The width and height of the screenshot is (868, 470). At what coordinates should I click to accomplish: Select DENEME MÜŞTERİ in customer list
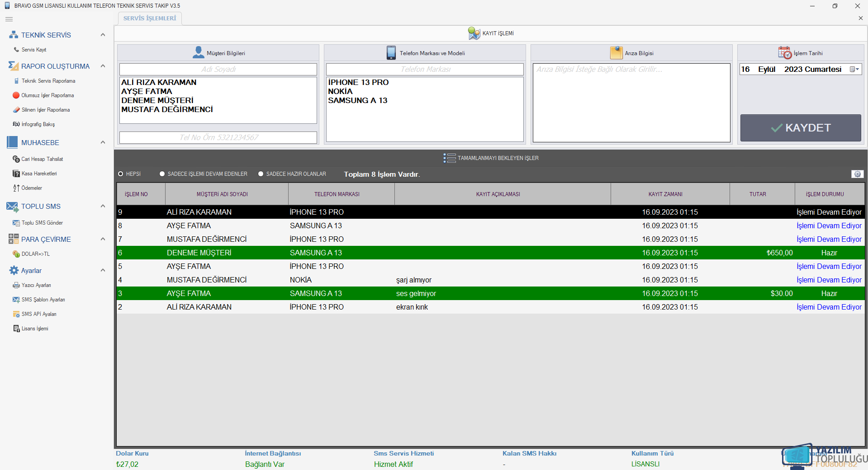point(157,100)
